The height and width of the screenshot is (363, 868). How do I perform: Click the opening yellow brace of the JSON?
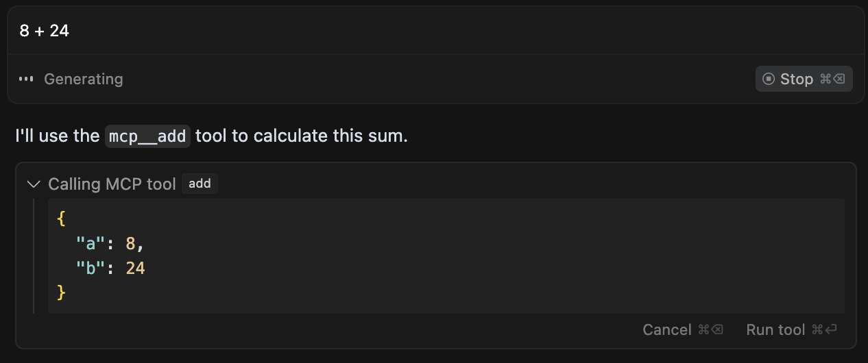[x=62, y=218]
